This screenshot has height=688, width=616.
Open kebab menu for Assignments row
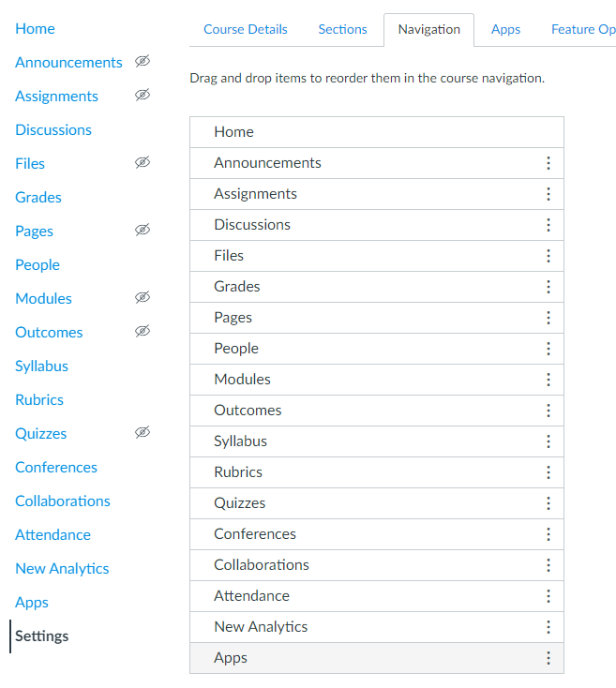[x=548, y=194]
